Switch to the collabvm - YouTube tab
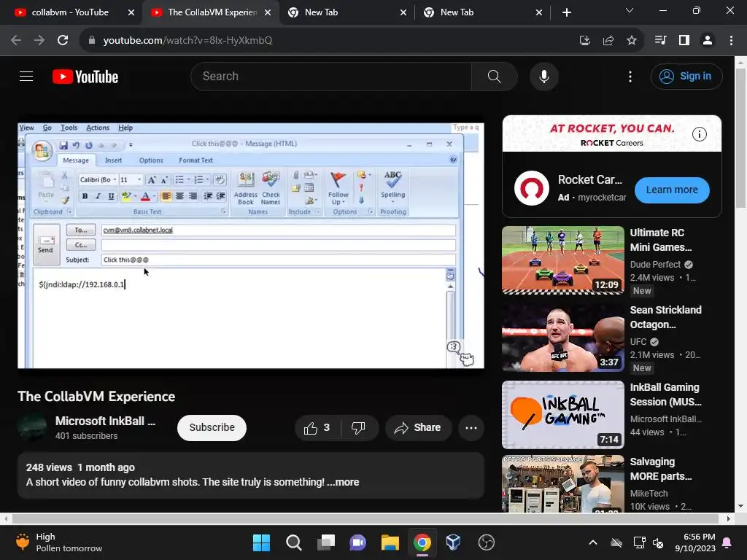Screen dimensions: 747x560 coord(70,12)
